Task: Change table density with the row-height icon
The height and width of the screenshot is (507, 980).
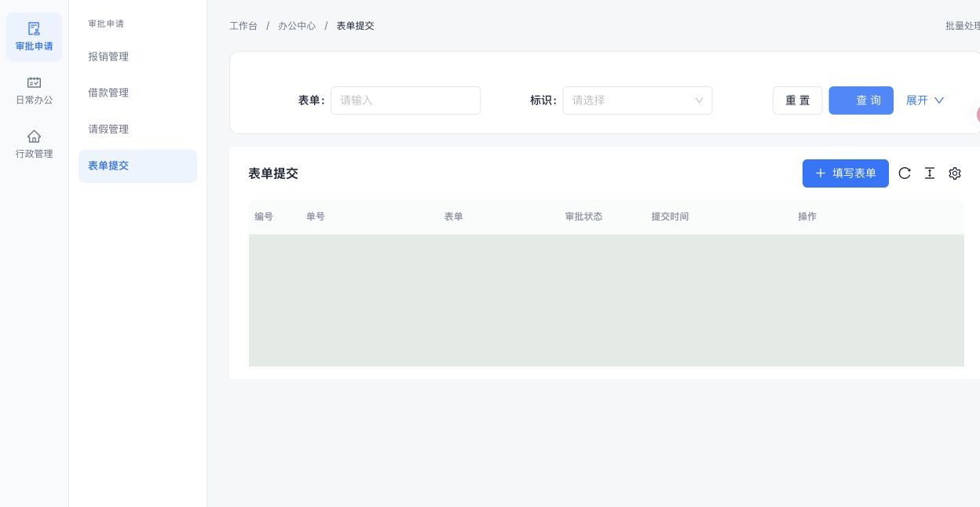Action: 930,173
